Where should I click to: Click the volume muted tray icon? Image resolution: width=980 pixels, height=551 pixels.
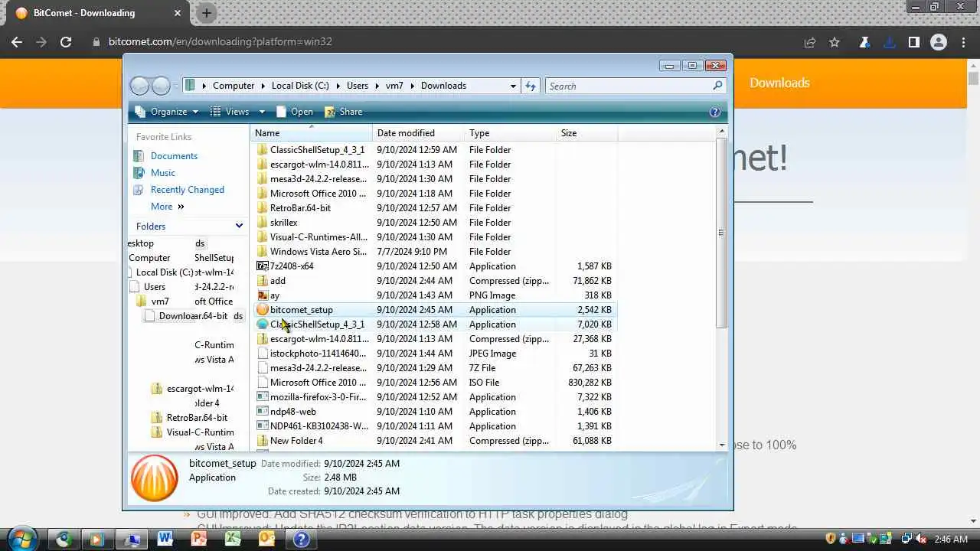(920, 539)
